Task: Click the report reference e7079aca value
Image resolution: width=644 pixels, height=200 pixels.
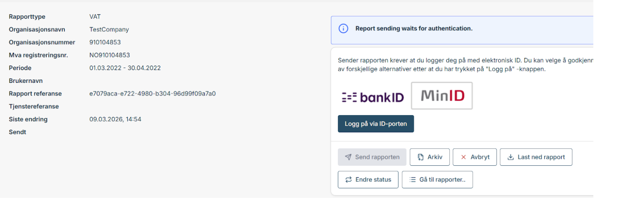Action: 152,94
